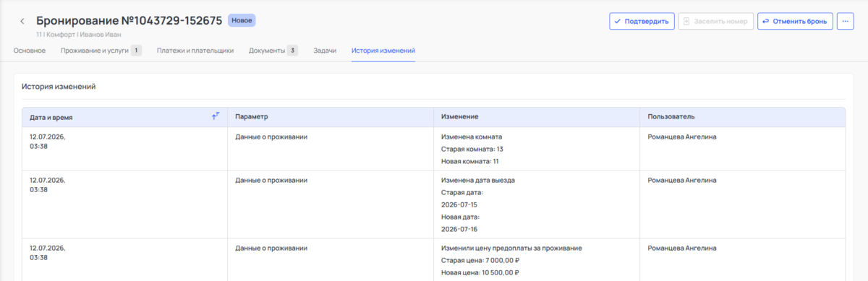Switch to the Документы tab
This screenshot has height=281, width=868.
click(273, 51)
